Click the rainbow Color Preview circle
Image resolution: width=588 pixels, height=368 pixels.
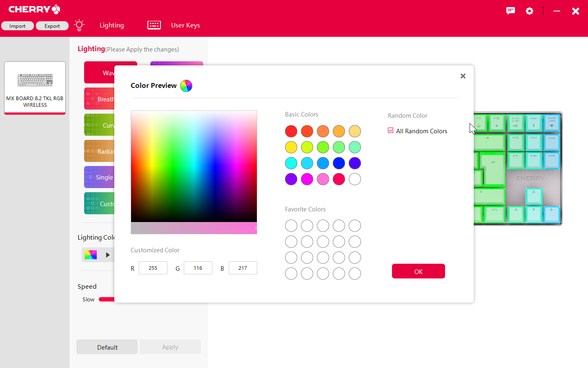186,86
